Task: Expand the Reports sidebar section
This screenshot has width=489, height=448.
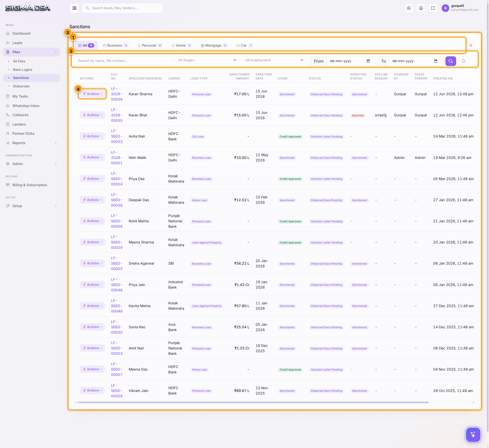Action: tap(32, 143)
